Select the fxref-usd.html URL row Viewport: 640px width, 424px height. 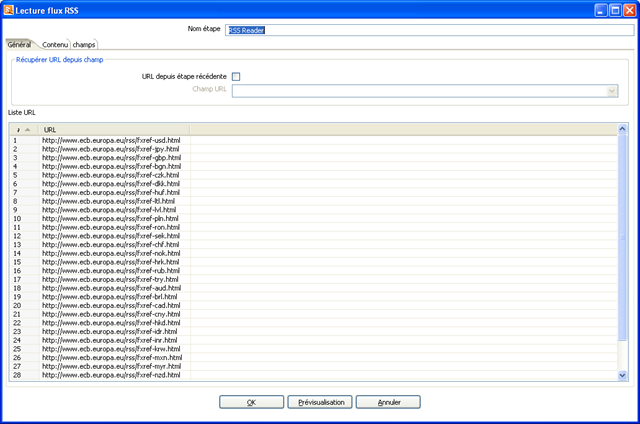pos(313,140)
